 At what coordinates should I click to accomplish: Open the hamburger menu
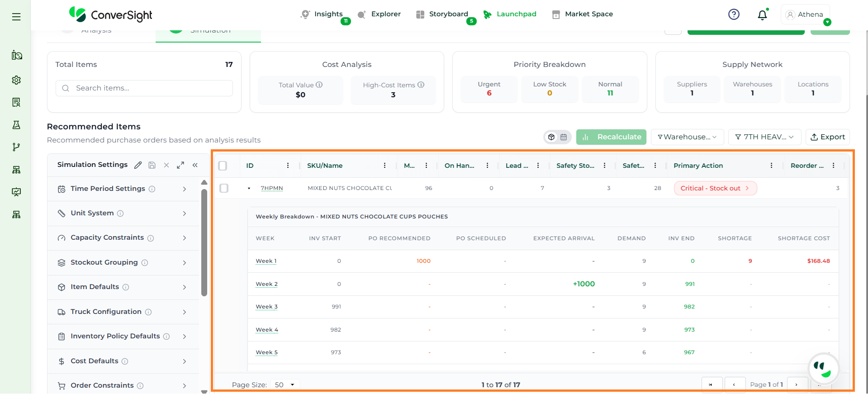[x=16, y=17]
